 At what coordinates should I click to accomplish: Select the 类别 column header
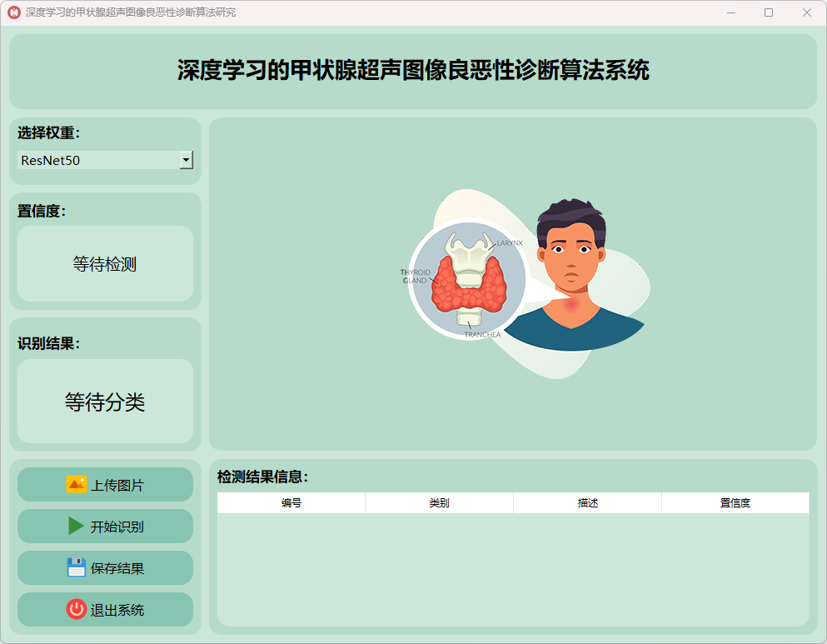point(439,503)
